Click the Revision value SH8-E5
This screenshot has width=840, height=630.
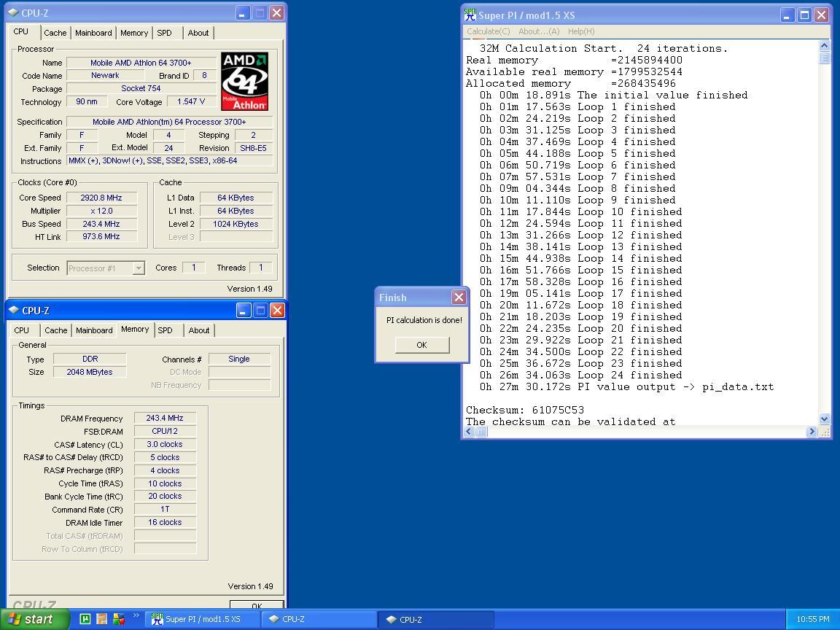pos(253,148)
